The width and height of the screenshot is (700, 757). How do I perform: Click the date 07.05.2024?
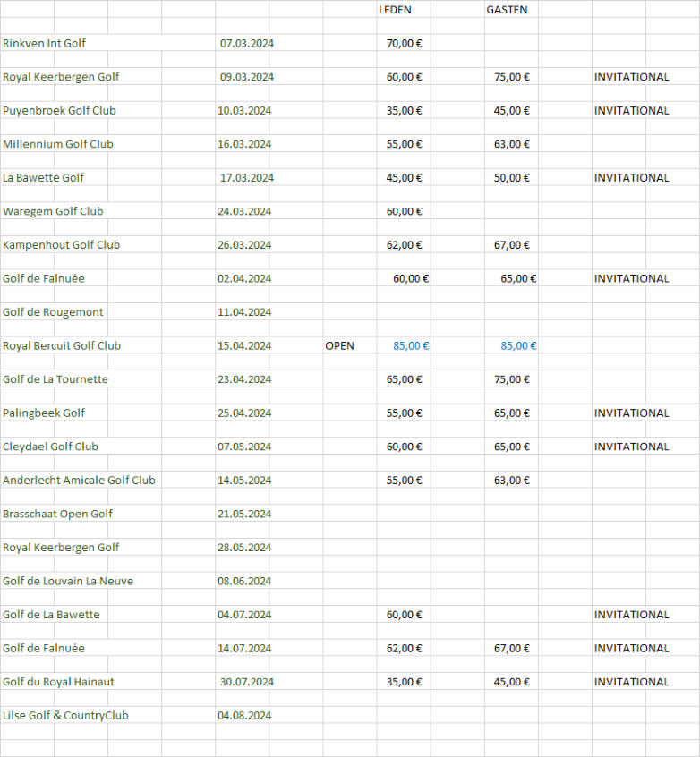244,447
